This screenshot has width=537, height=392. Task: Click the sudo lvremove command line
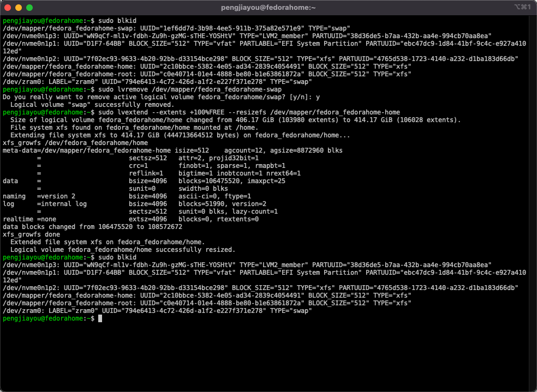click(189, 89)
